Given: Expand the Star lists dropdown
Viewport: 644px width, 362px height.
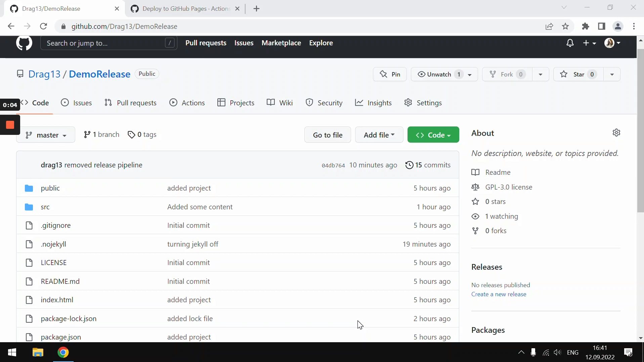Looking at the screenshot, I should coord(612,74).
